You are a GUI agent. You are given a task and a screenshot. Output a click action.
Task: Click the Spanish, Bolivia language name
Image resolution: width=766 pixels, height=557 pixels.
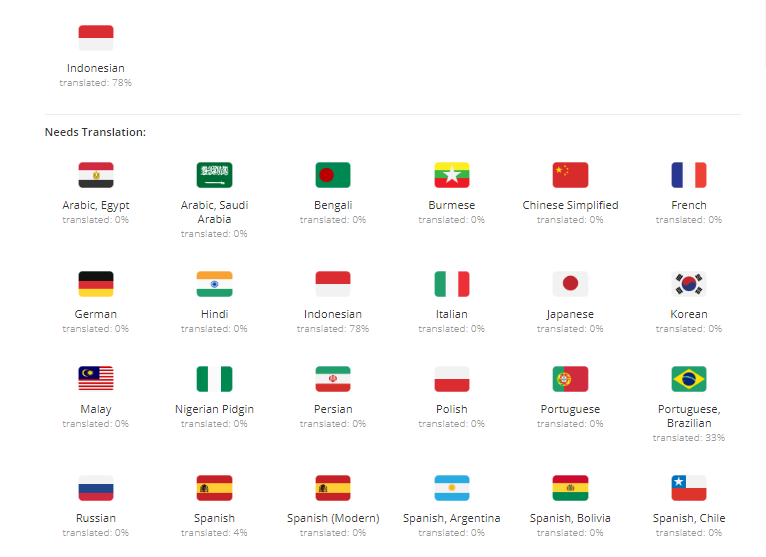[571, 518]
